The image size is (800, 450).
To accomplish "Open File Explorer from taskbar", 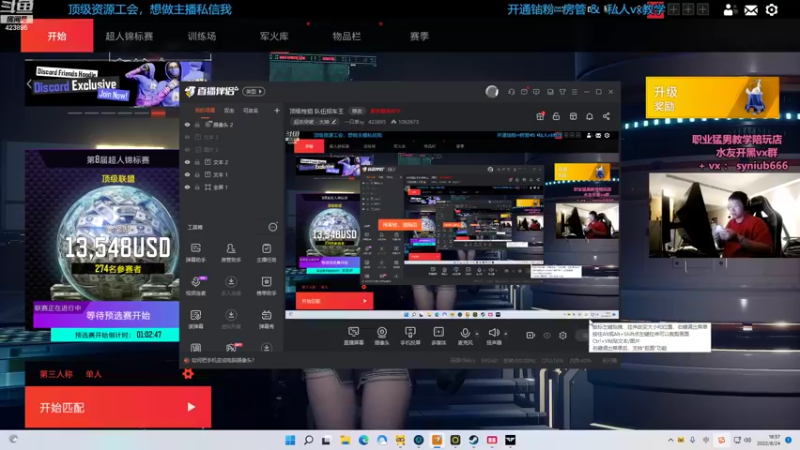I will 345,440.
